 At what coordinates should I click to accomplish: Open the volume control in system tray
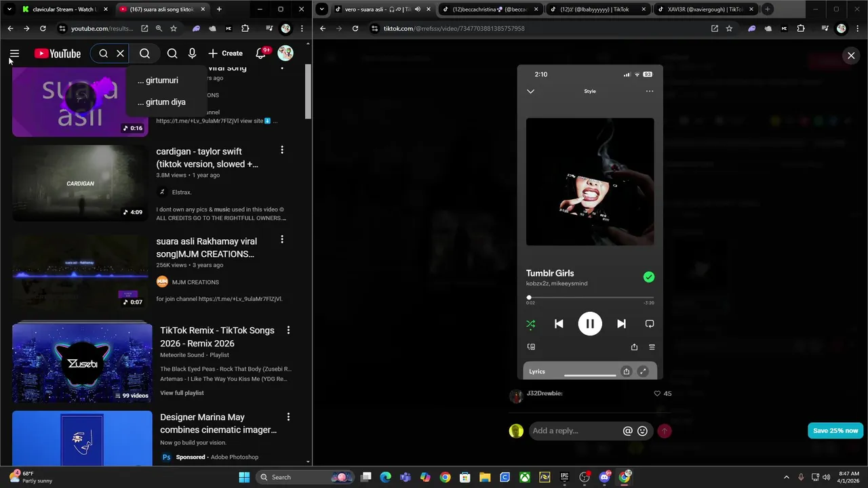(826, 477)
